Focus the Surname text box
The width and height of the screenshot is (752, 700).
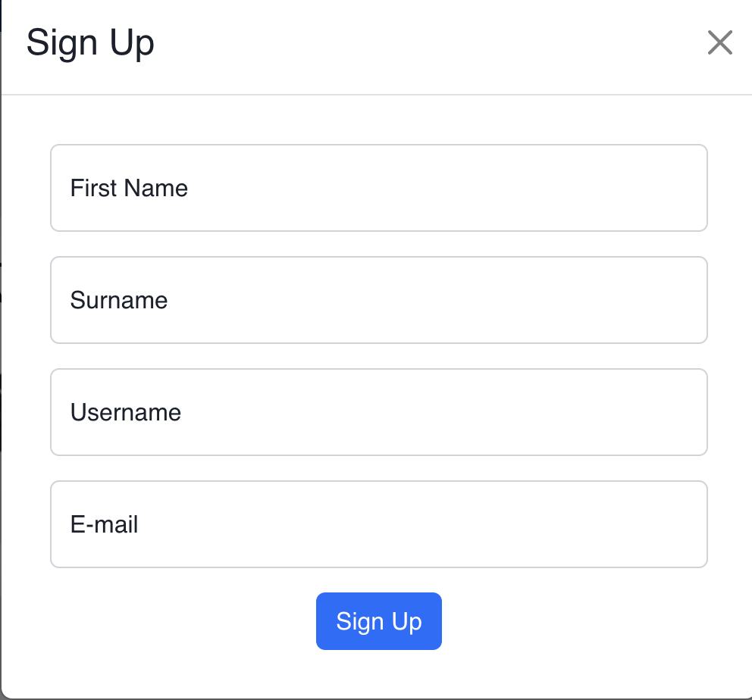click(x=379, y=300)
